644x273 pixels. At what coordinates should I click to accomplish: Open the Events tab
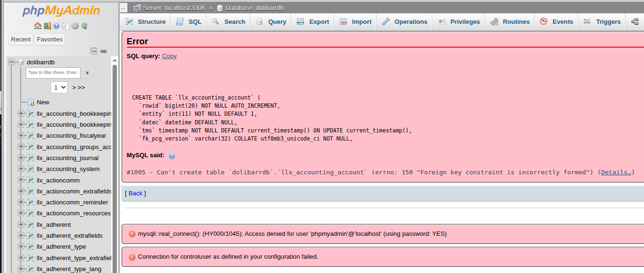pos(557,21)
